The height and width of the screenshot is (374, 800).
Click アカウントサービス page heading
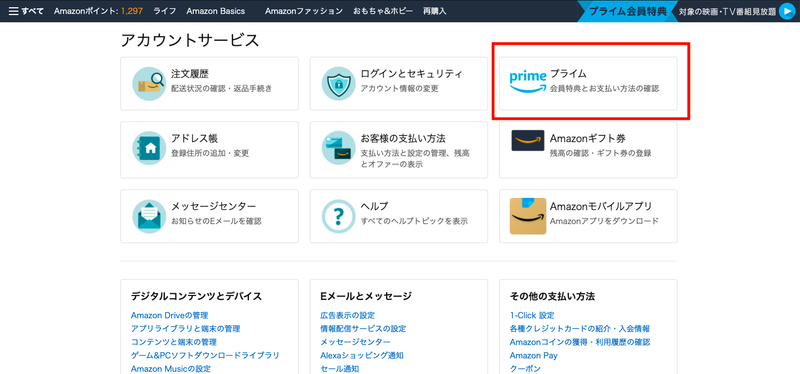(x=190, y=40)
